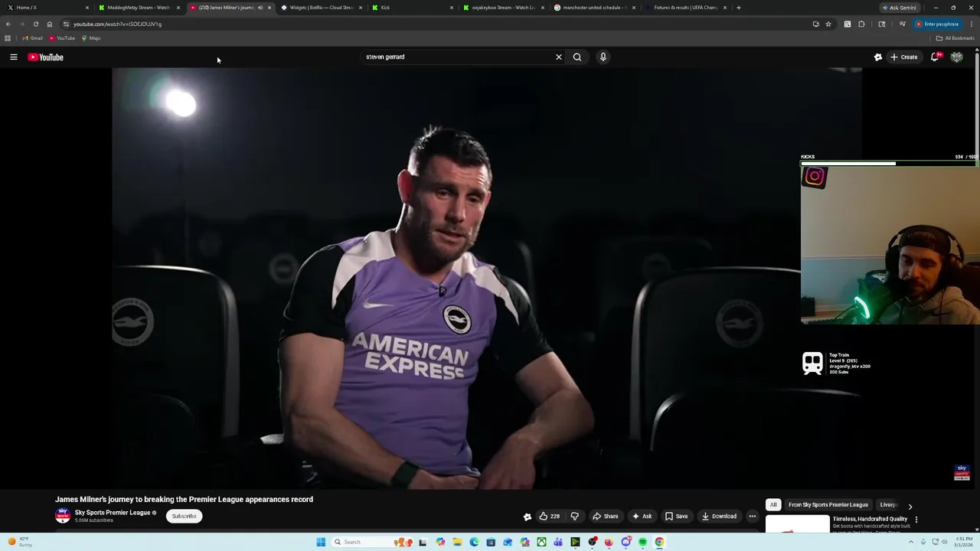Switch to manchester united schedule tab
Image resolution: width=980 pixels, height=551 pixels.
[x=593, y=8]
